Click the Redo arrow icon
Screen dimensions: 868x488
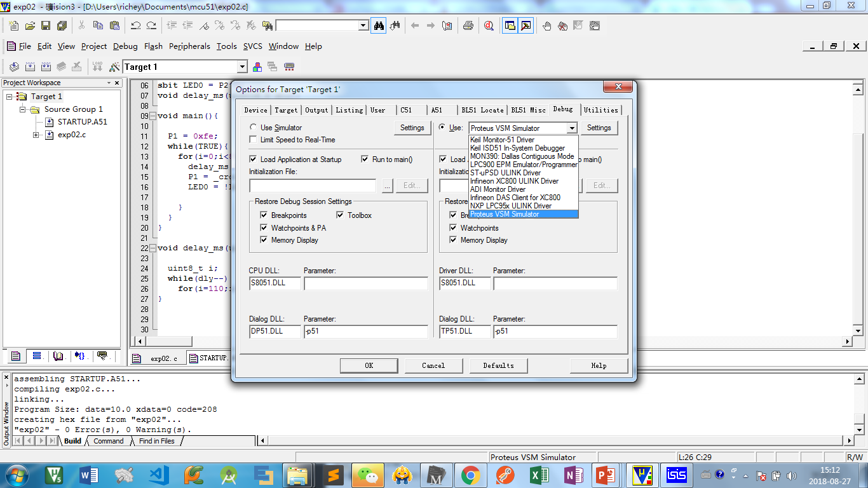tap(151, 26)
